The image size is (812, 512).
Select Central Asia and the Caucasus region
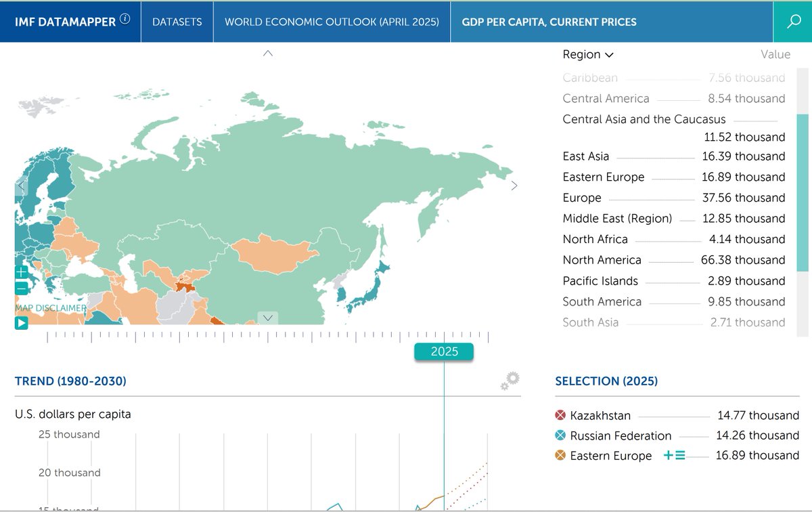[674, 127]
